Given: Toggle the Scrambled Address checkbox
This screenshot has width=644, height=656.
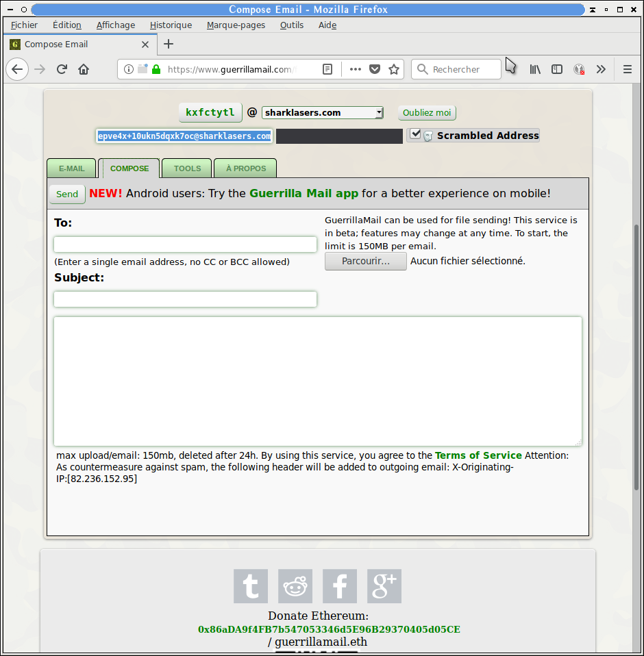Looking at the screenshot, I should pyautogui.click(x=415, y=134).
